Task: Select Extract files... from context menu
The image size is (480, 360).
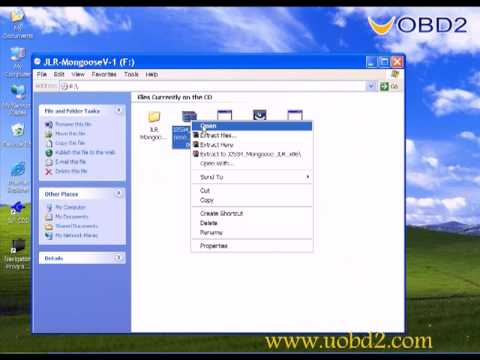Action: coord(252,135)
